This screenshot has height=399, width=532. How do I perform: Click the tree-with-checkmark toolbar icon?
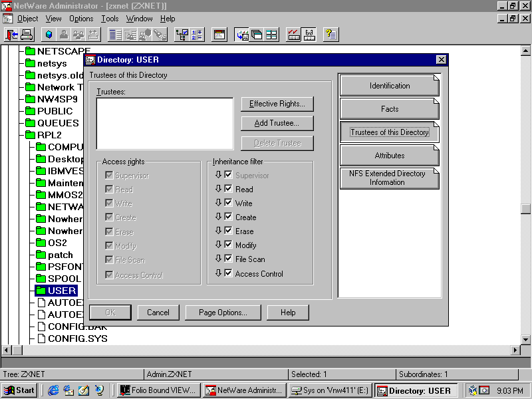pos(182,35)
